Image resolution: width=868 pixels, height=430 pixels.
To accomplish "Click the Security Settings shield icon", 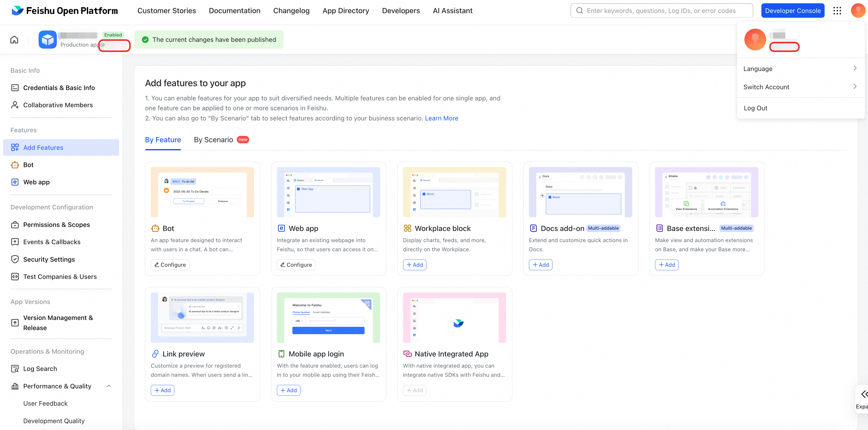I will tap(15, 259).
